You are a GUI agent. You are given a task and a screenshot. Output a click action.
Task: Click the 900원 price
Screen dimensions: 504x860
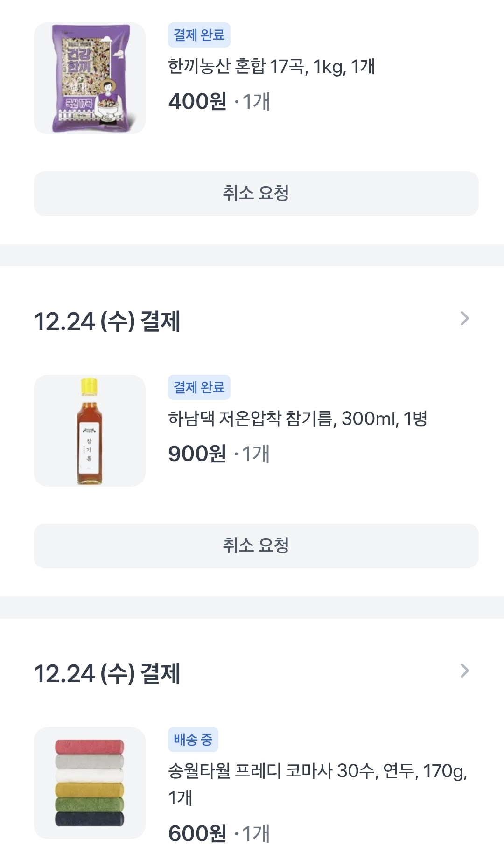tap(197, 454)
